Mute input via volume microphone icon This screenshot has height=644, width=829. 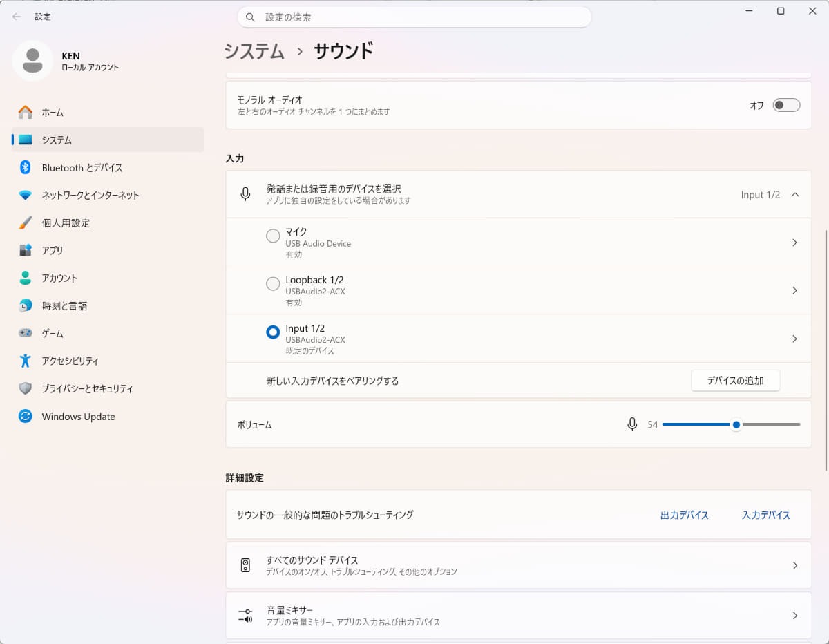pos(632,424)
